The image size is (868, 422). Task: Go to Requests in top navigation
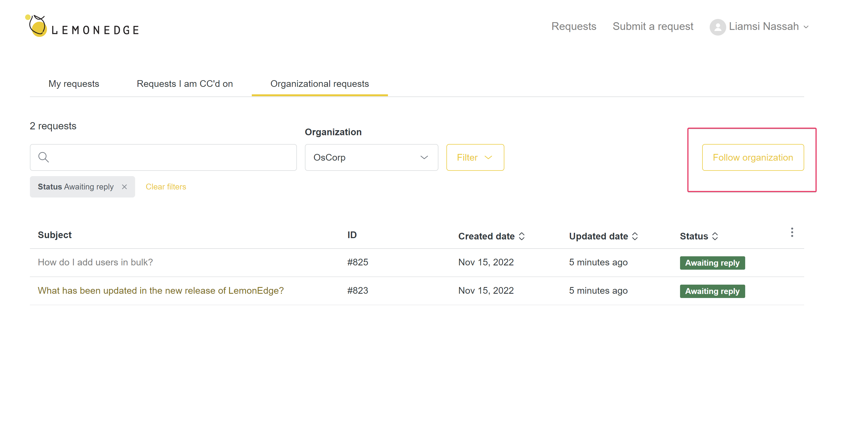point(574,26)
